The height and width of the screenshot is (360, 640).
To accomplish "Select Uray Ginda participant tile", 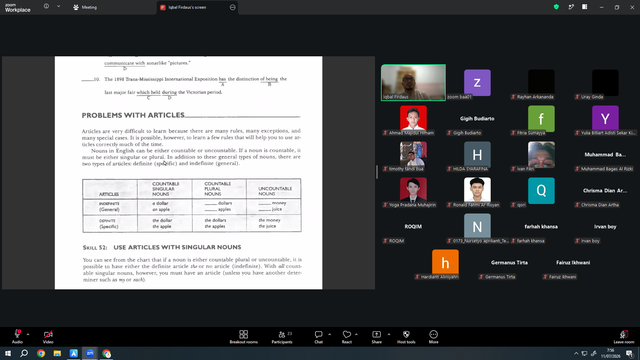I will click(x=605, y=82).
